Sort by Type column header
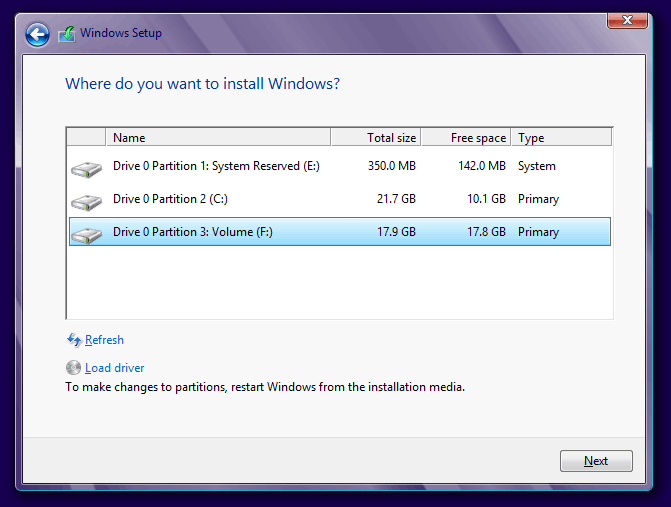This screenshot has height=507, width=671. [561, 137]
